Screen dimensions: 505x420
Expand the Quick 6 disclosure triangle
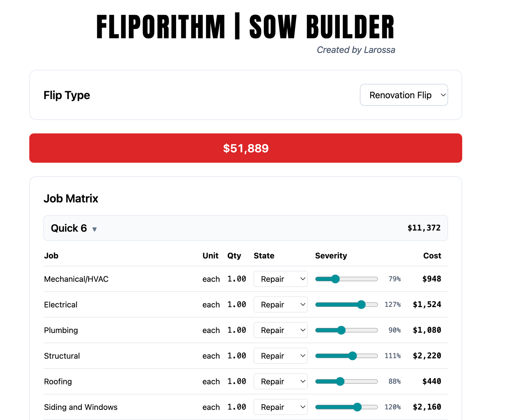[94, 229]
